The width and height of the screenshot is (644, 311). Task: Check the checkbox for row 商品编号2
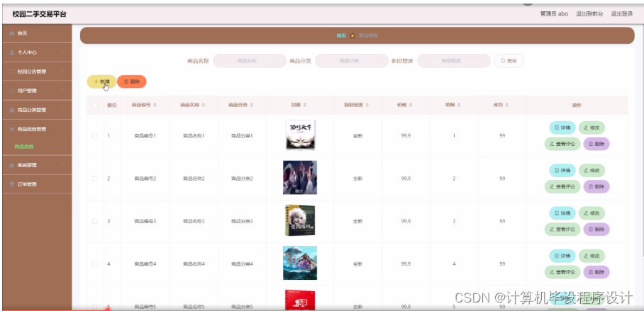coord(95,179)
